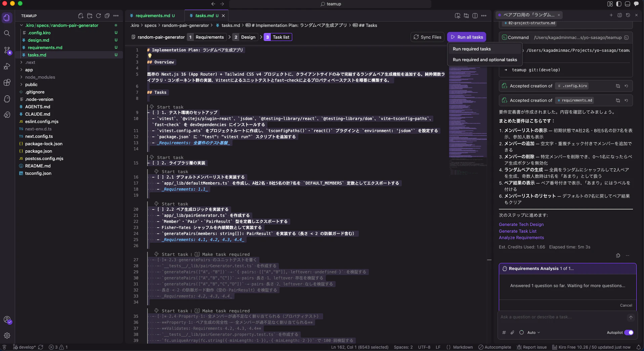
Task: Follow the Generate Task List link
Action: pos(517,231)
